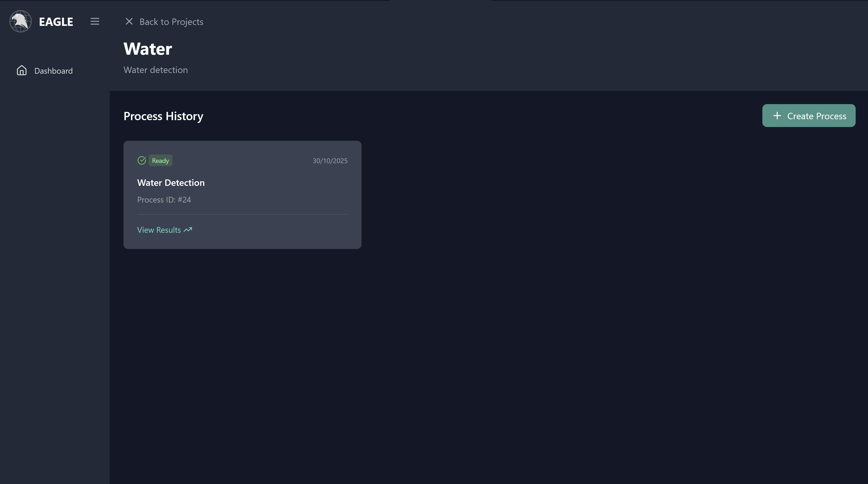The height and width of the screenshot is (484, 868).
Task: Click the 30/10/2025 date on the card
Action: [330, 161]
